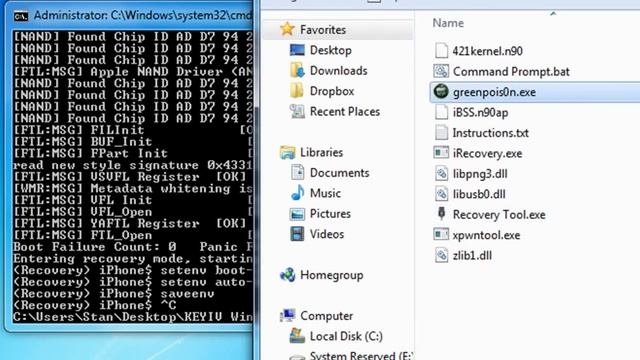Viewport: 640px width, 360px height.
Task: Click the cmd window title bar icon
Action: pos(21,16)
